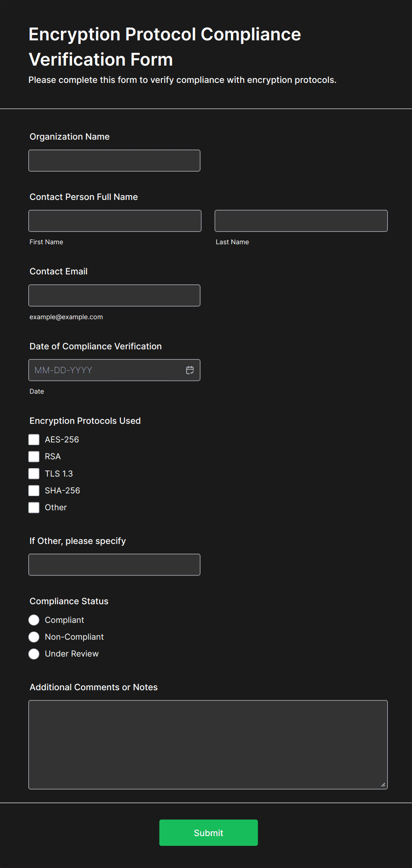The image size is (412, 868).
Task: Click the Compliance Status heading
Action: tap(69, 601)
